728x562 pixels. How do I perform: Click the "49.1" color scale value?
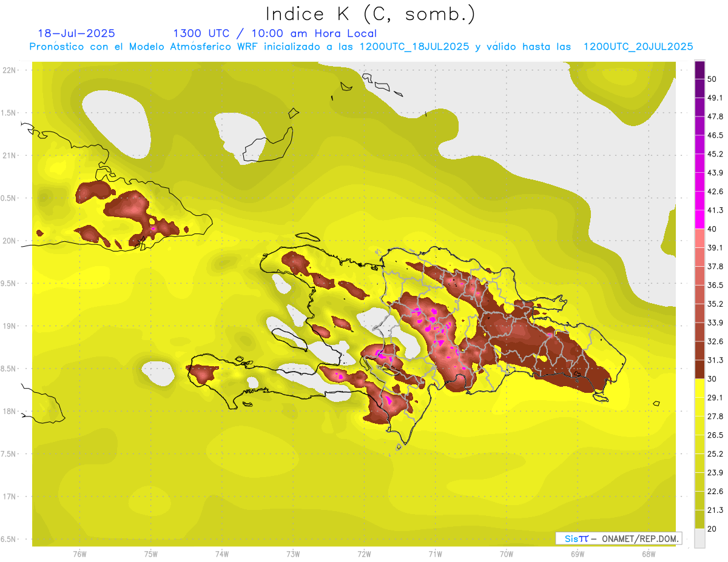coord(715,98)
